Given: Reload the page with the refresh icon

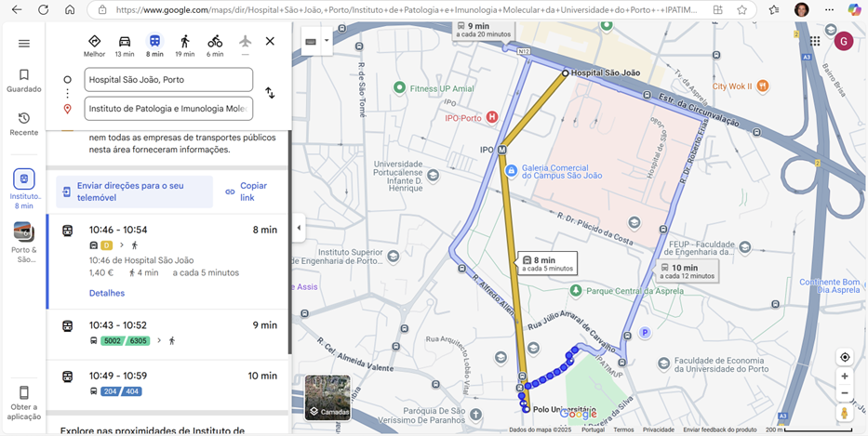Looking at the screenshot, I should (43, 9).
